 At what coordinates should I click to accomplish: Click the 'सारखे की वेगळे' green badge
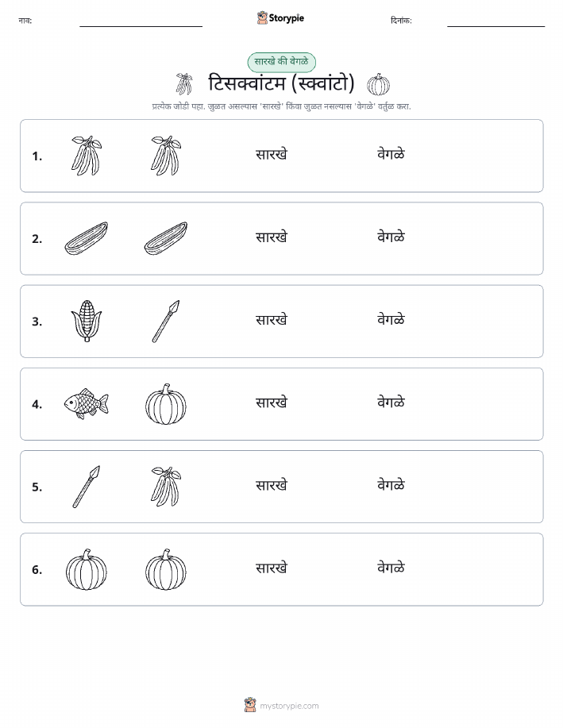281,62
